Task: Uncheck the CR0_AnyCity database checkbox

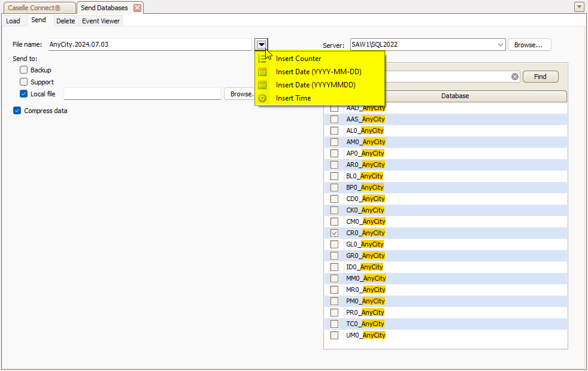Action: coord(334,233)
